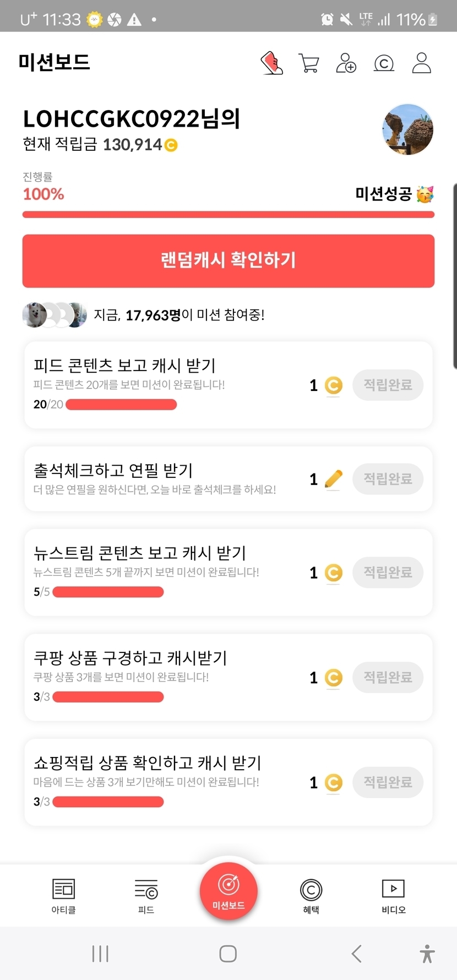Tap the red sneaker icon in header
The image size is (457, 980).
(x=272, y=63)
